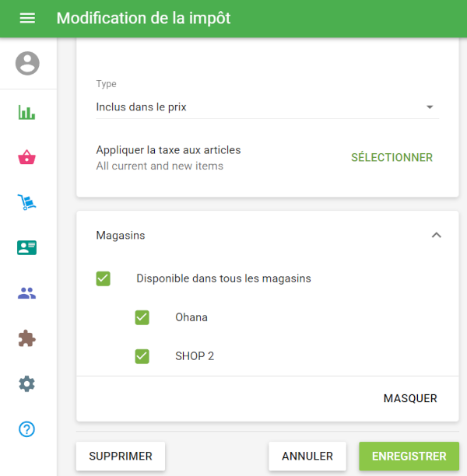467x476 pixels.
Task: Uncheck 'Disponible dans tous les magasins'
Action: pos(104,278)
